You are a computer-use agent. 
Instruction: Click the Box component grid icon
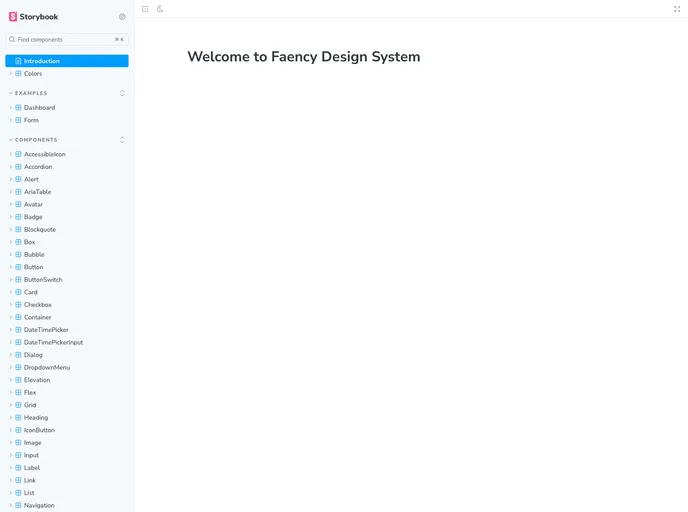point(18,242)
